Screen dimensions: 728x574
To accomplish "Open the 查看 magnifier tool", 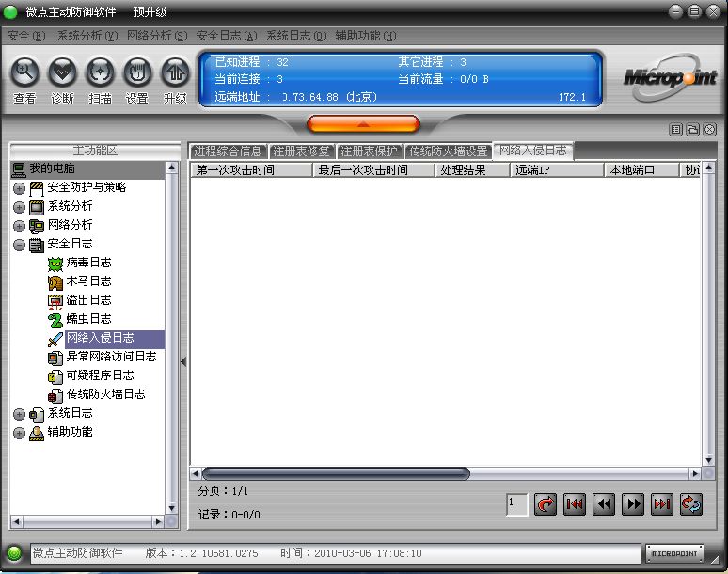I will [x=24, y=72].
